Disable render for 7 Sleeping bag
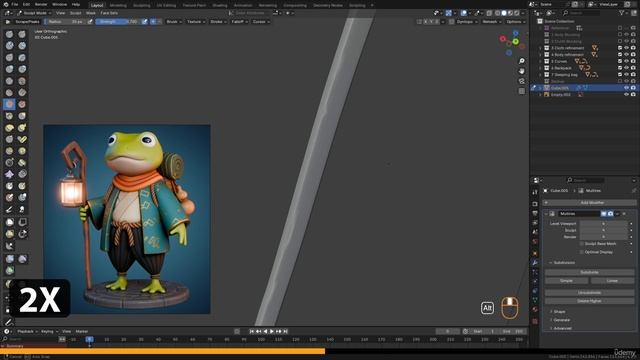This screenshot has height=360, width=640. tap(633, 75)
